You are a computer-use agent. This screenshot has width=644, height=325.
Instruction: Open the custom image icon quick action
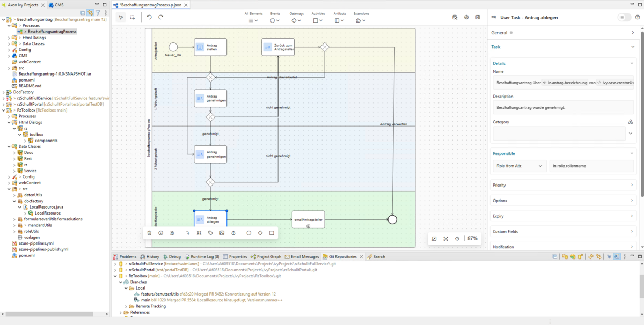click(222, 233)
